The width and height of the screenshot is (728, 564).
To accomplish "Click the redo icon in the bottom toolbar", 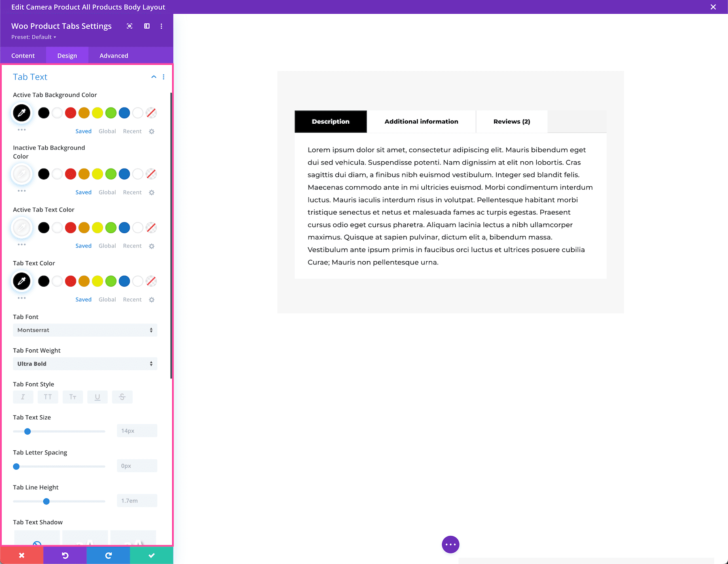I will 108,555.
